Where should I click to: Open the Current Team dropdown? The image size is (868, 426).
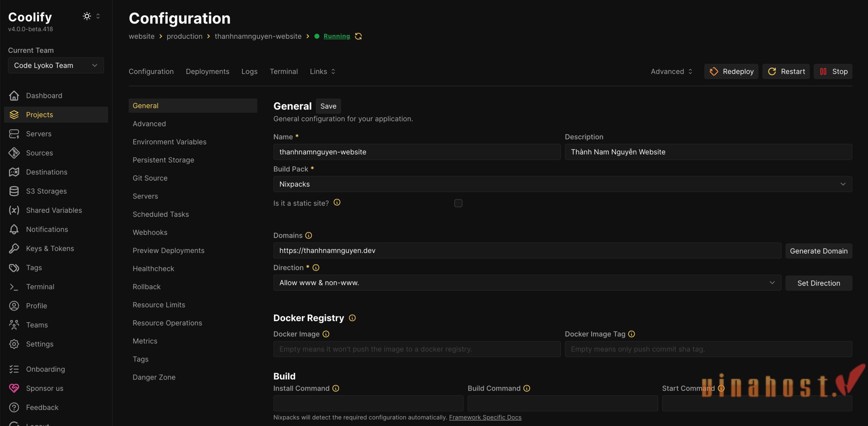pyautogui.click(x=56, y=65)
